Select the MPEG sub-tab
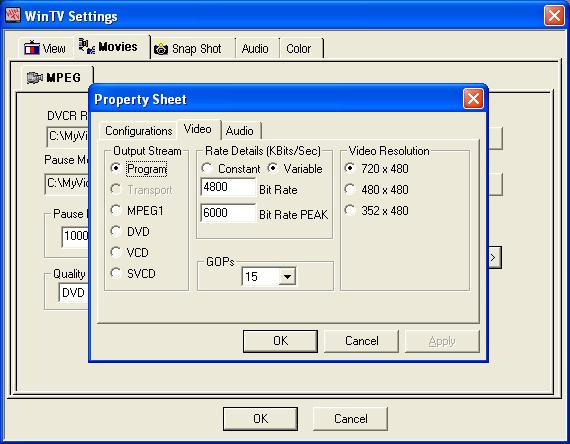The width and height of the screenshot is (570, 444). click(x=57, y=78)
